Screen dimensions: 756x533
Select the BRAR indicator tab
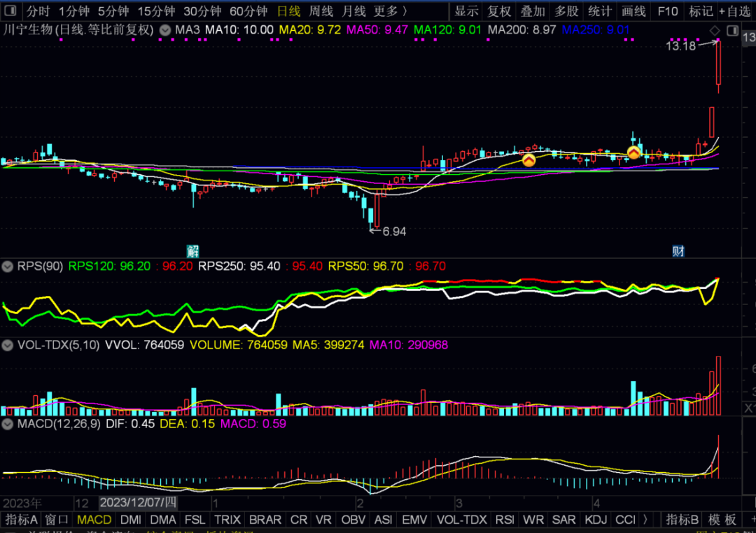click(x=265, y=520)
